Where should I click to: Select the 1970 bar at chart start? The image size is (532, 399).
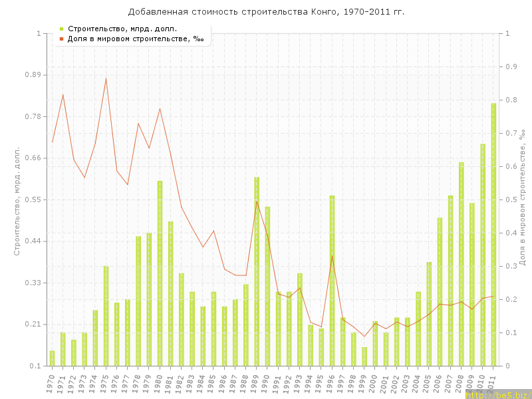52,358
